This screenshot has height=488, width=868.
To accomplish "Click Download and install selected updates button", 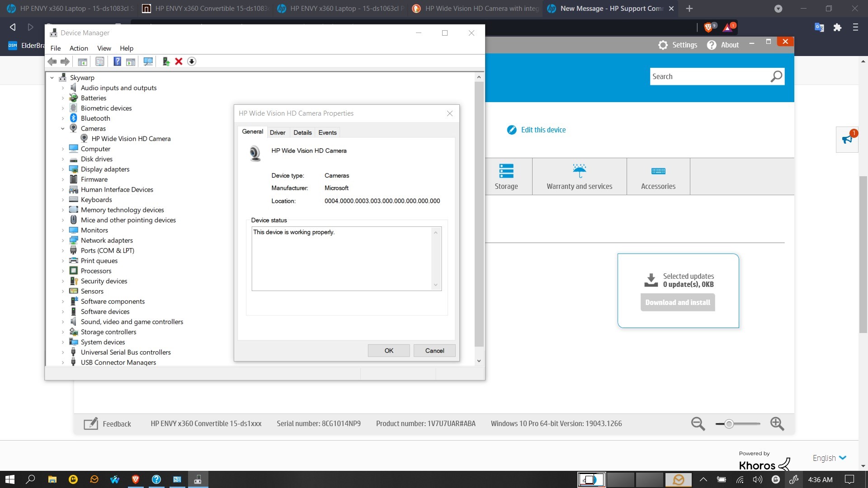I will pos(677,302).
